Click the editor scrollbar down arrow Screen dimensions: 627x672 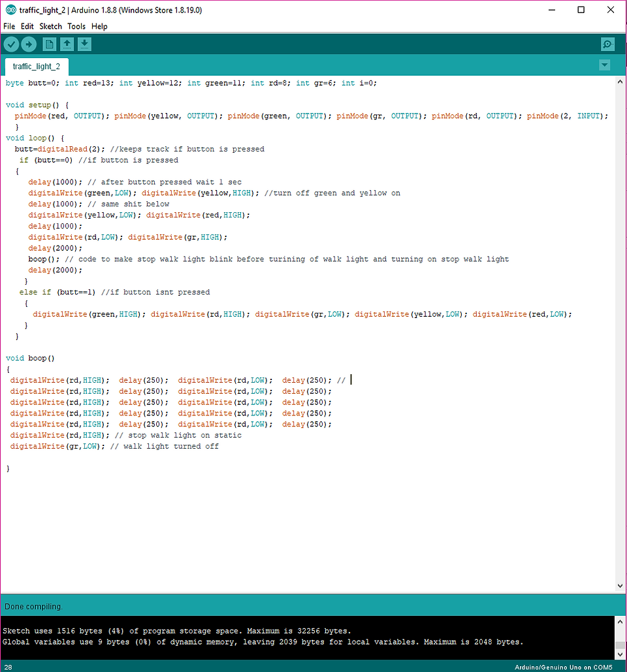coord(620,585)
